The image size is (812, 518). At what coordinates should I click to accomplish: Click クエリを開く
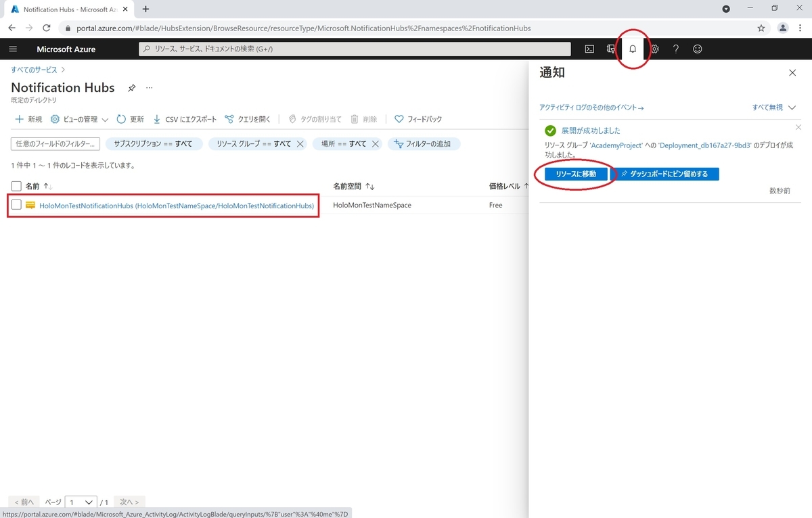248,119
